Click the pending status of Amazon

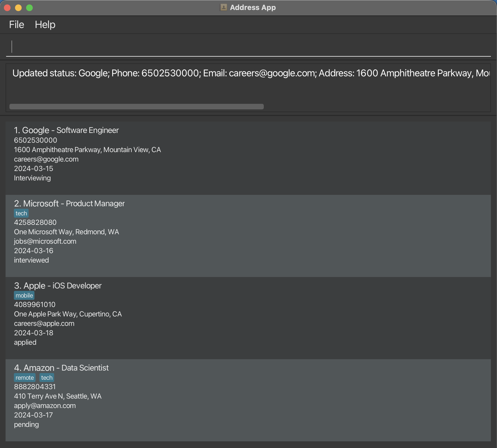tap(26, 424)
